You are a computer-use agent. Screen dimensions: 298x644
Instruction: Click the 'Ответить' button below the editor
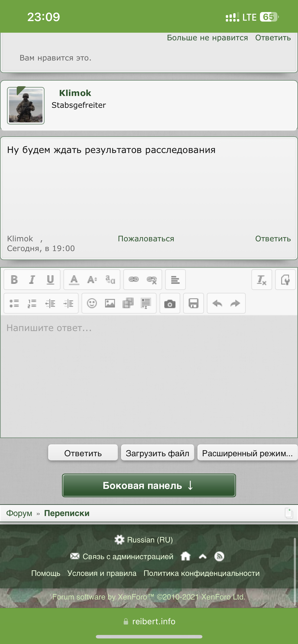click(83, 453)
